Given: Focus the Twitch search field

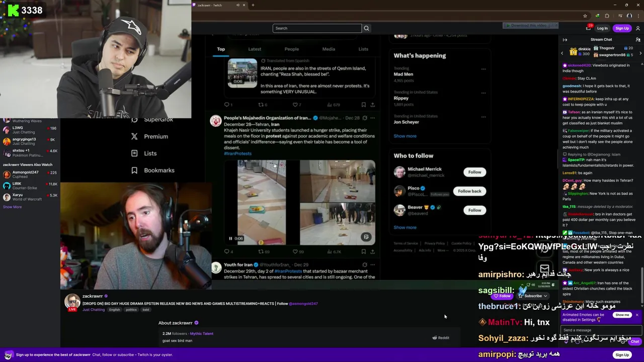Looking at the screenshot, I should (x=317, y=28).
